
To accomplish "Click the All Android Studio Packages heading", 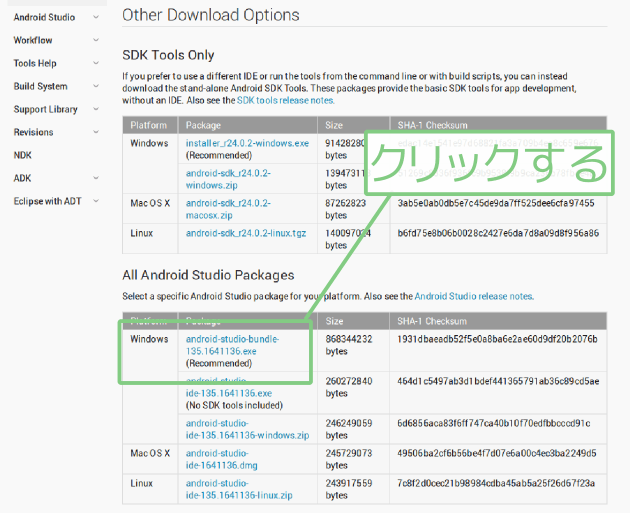I will pos(208,275).
